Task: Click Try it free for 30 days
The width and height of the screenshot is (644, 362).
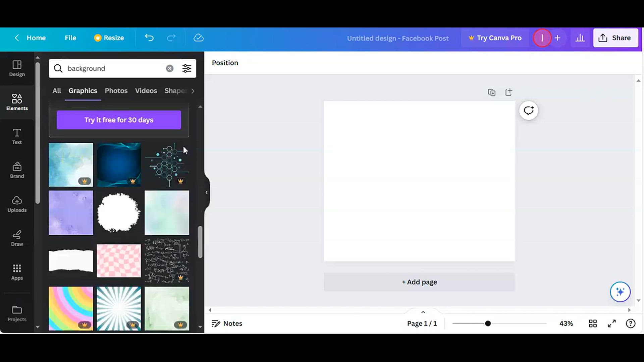Action: 119,120
